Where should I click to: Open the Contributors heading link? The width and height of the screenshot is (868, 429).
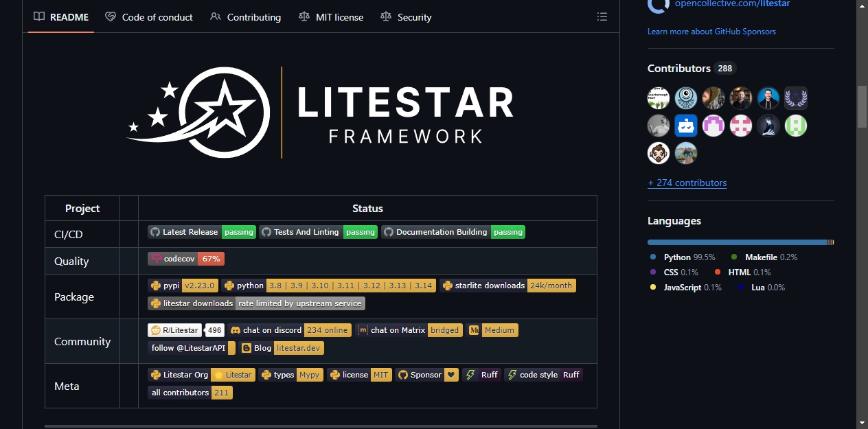[692, 68]
